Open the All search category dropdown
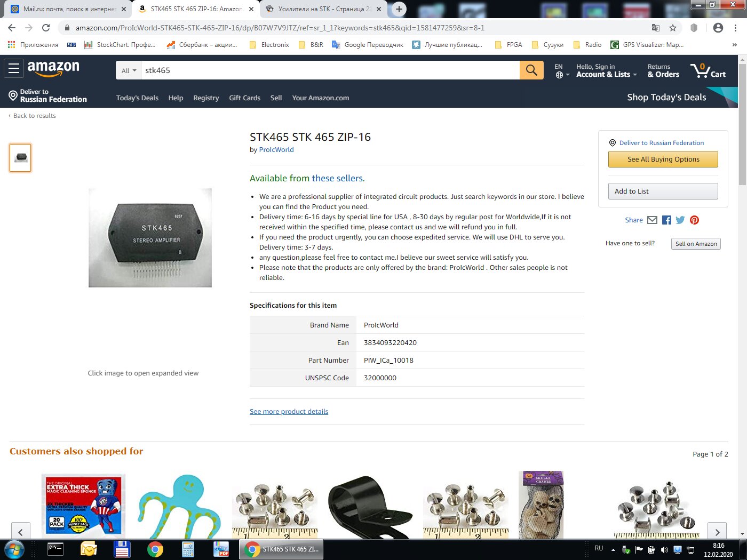This screenshot has width=747, height=560. pos(129,70)
